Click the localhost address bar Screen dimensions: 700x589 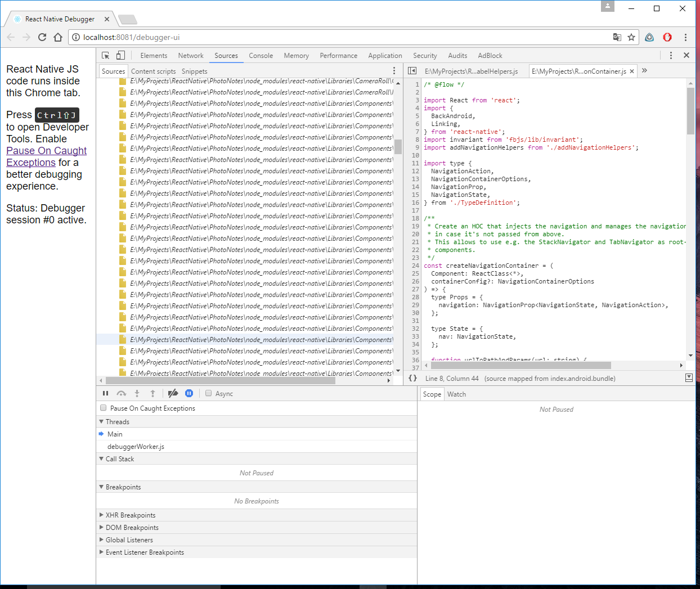(338, 37)
